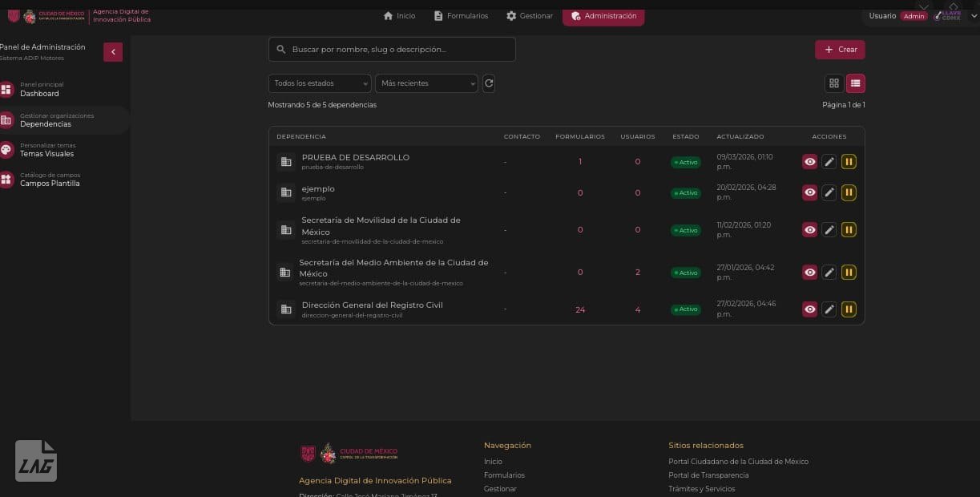Click the Activo status of PRUEBA DE DESARROLLO
The width and height of the screenshot is (980, 497).
(686, 162)
